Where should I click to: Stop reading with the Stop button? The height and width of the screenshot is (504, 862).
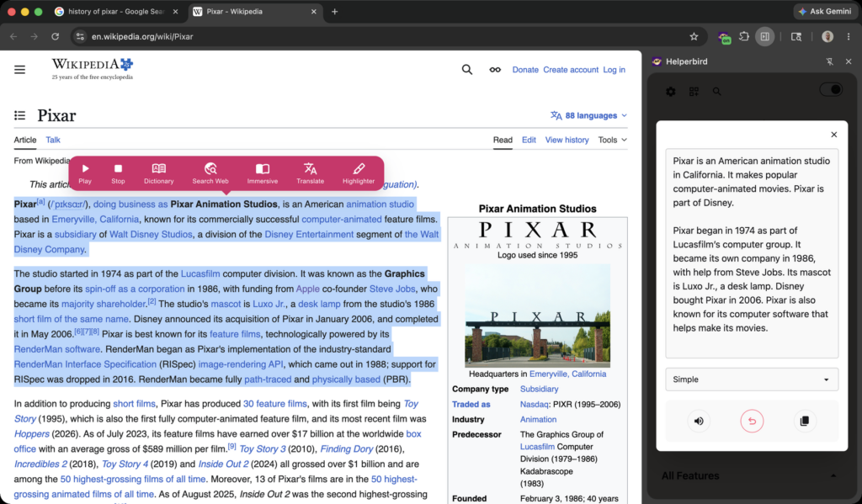[118, 173]
